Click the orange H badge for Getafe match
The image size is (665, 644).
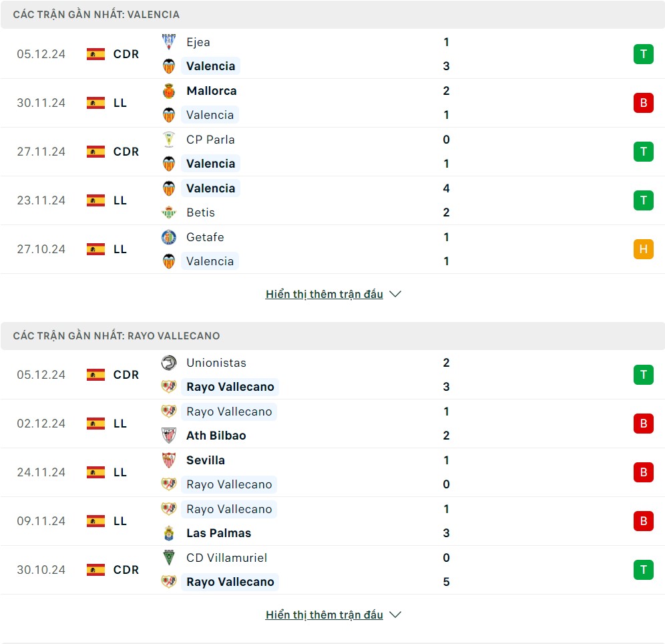pos(643,249)
